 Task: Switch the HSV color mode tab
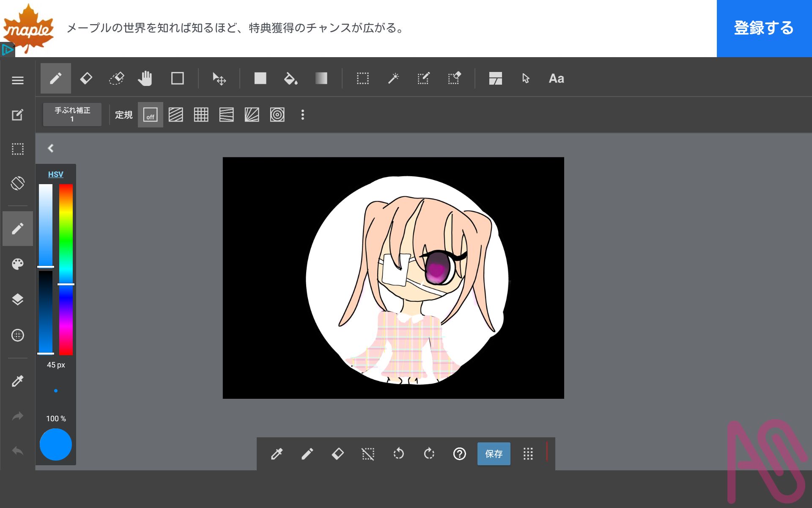click(x=55, y=174)
